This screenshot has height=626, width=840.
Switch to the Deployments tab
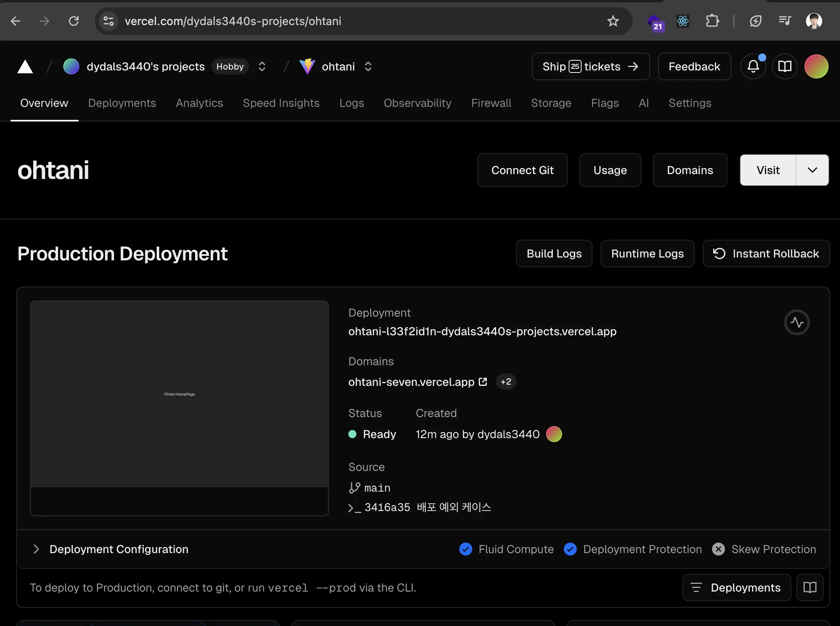[122, 103]
